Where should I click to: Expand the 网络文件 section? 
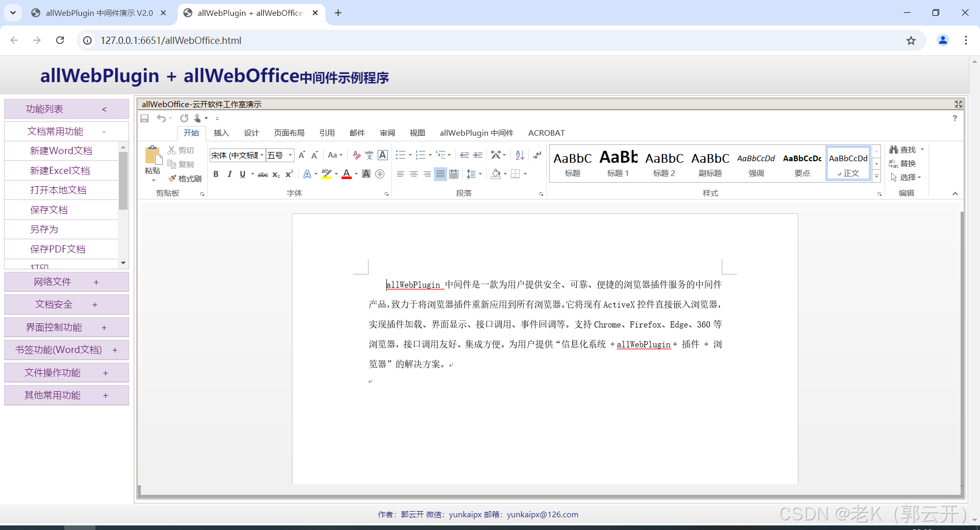pos(66,282)
